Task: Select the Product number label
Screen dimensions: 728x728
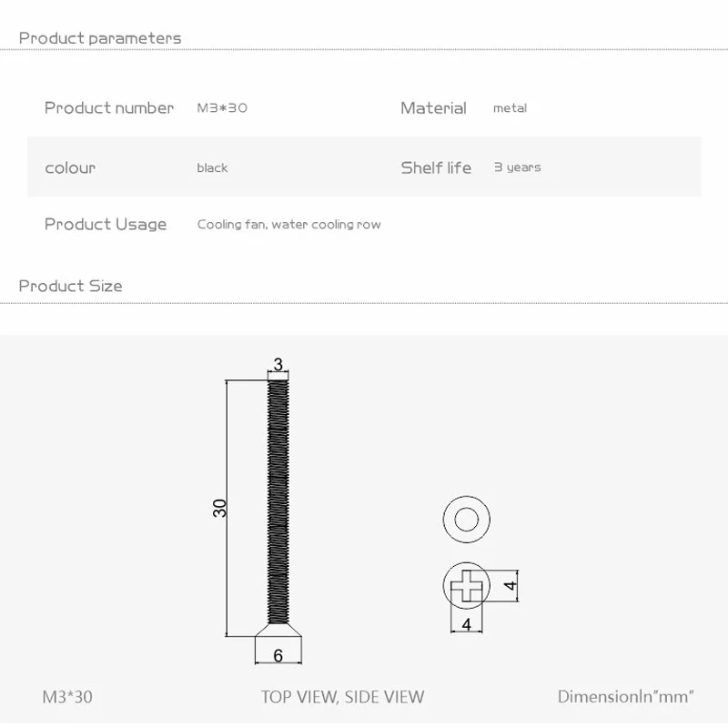Action: 109,107
